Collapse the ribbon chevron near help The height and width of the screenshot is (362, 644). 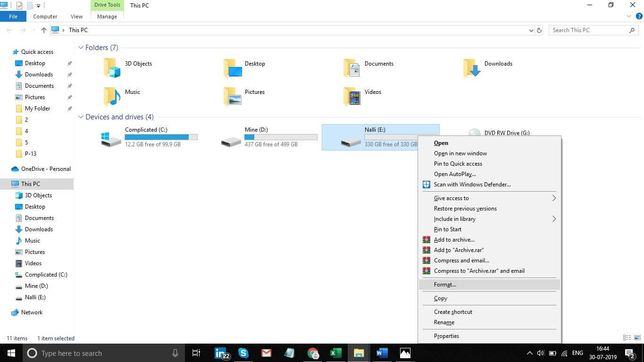pos(629,16)
